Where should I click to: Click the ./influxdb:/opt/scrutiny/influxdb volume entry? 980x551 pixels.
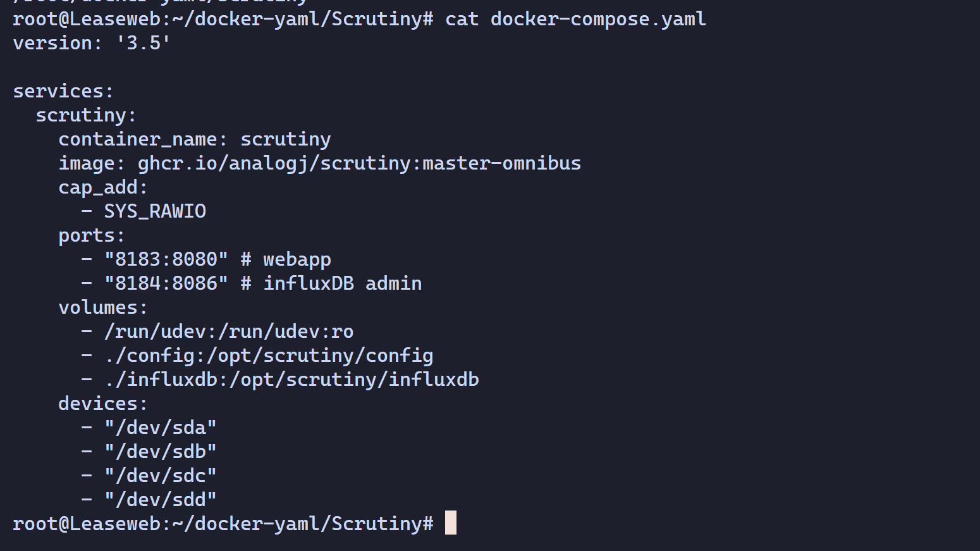291,380
